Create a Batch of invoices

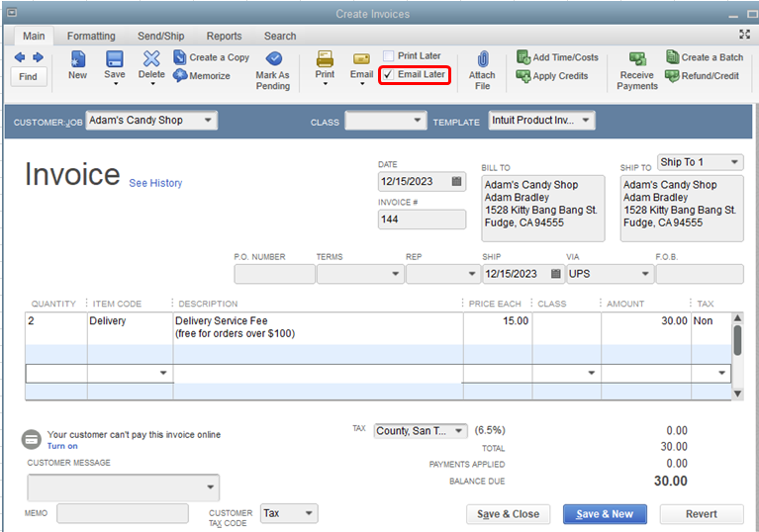(x=705, y=57)
